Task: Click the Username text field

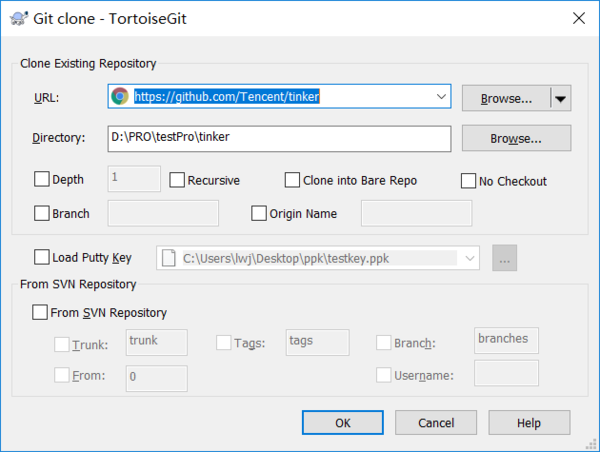Action: 506,373
